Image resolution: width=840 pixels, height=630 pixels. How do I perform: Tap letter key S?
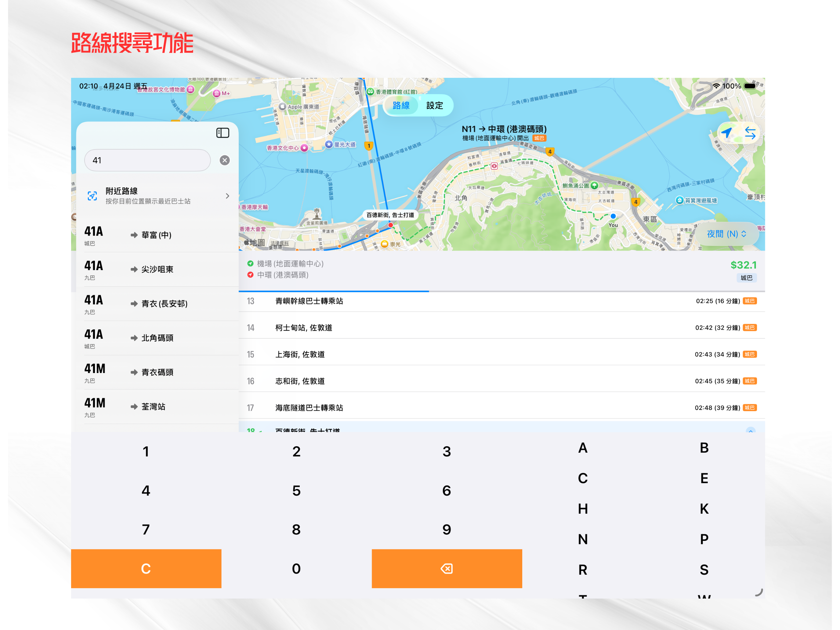704,570
